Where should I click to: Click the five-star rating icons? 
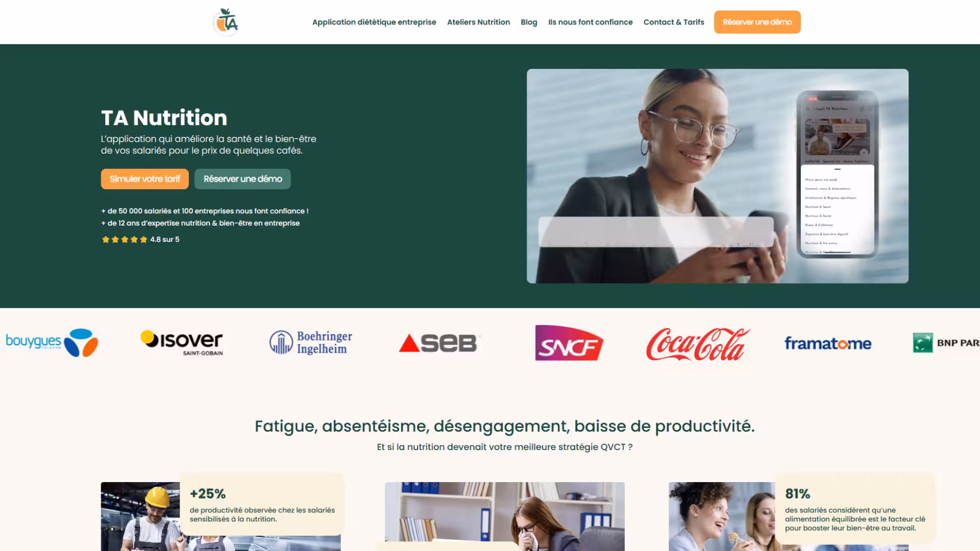tap(125, 239)
